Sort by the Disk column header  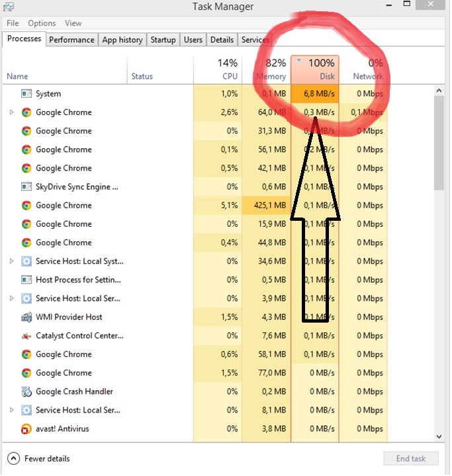click(315, 69)
